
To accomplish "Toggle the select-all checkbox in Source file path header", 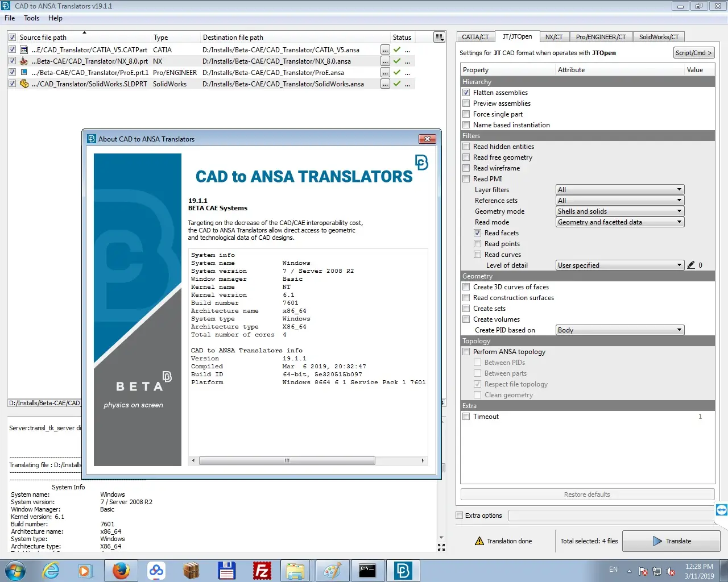I will point(12,38).
